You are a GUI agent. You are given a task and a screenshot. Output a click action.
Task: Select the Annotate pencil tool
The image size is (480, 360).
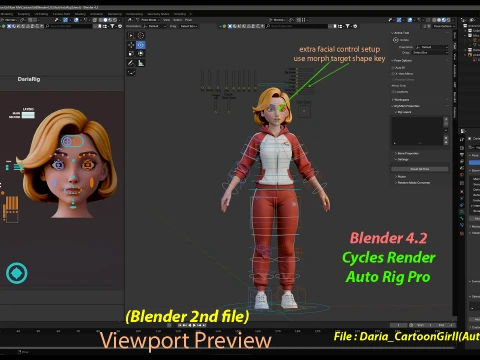coord(131,63)
